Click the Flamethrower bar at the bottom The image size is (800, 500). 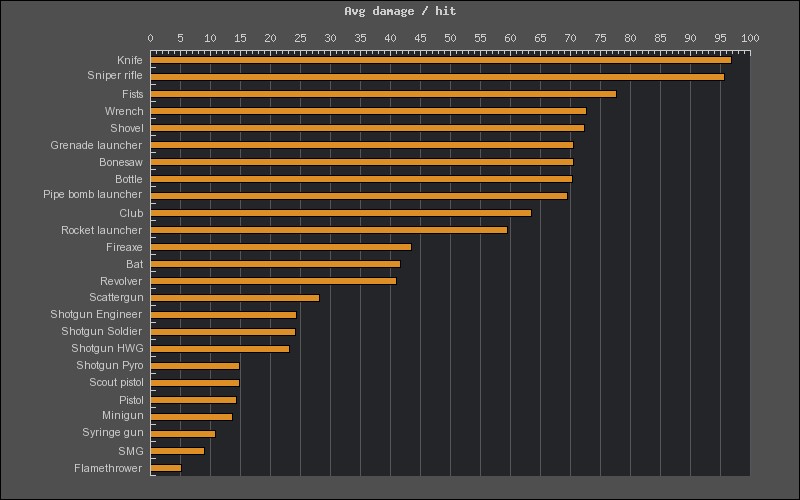(x=166, y=468)
